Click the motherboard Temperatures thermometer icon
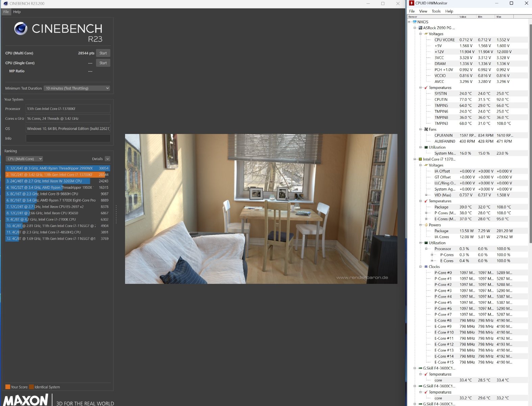Screen dimensions: 532x406 pyautogui.click(x=426, y=88)
